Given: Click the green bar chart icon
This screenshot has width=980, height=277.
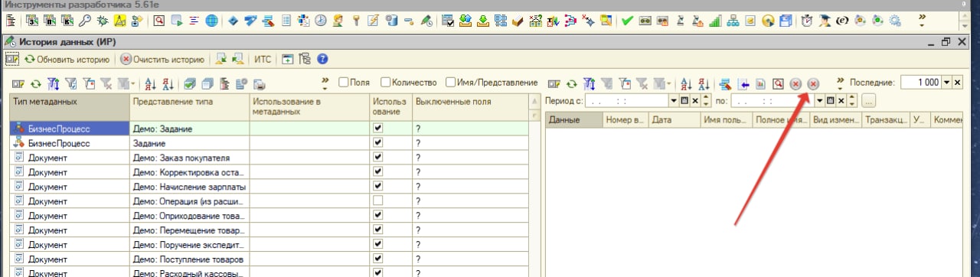Looking at the screenshot, I should click(x=715, y=20).
